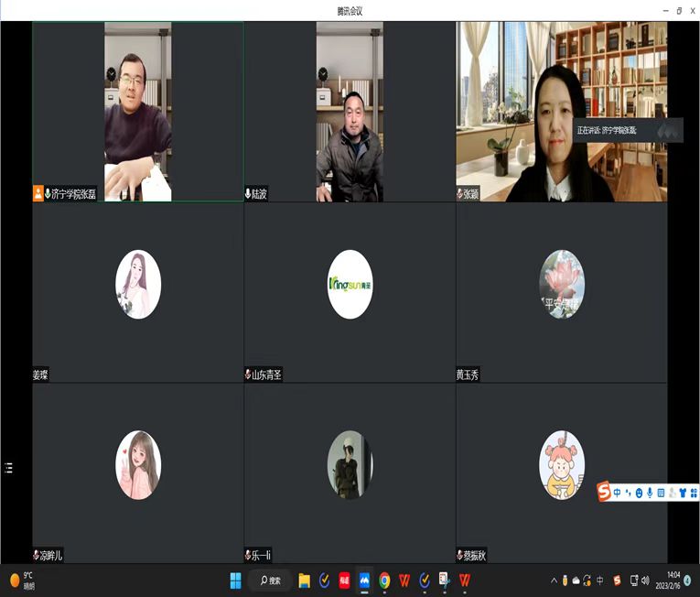
Task: Click the list icon on left edge
Action: click(x=8, y=468)
